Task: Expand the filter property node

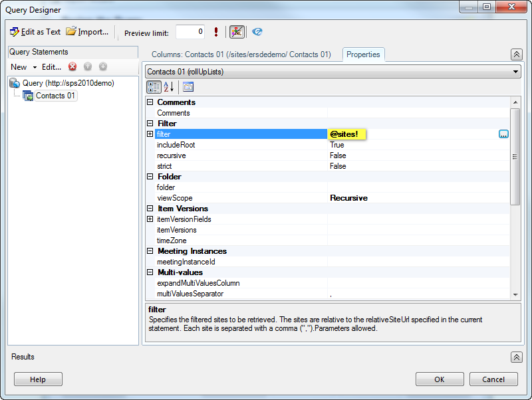Action: coord(150,134)
